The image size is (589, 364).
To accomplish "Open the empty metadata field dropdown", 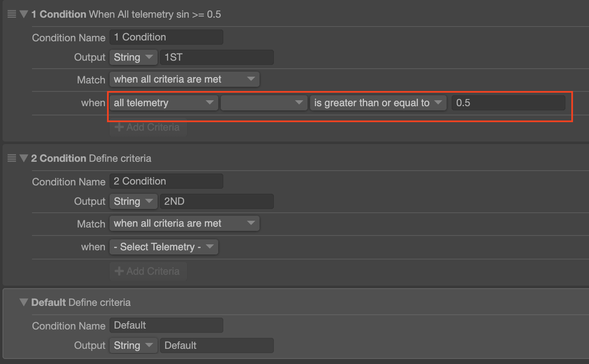I will point(264,103).
